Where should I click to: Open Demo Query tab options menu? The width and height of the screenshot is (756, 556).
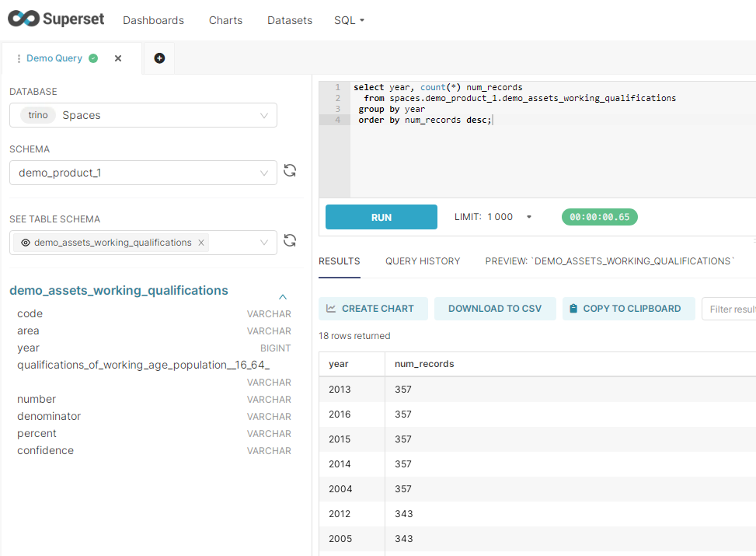(x=19, y=58)
